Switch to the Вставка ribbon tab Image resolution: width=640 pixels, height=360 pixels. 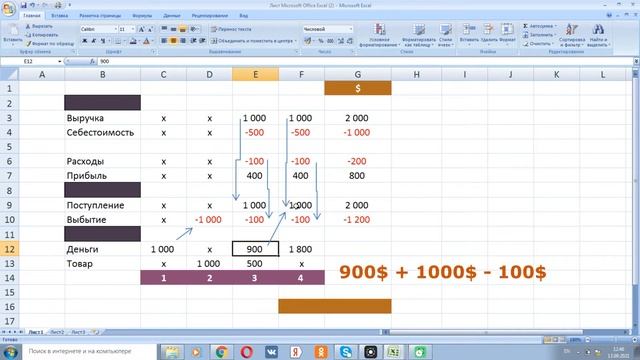60,16
